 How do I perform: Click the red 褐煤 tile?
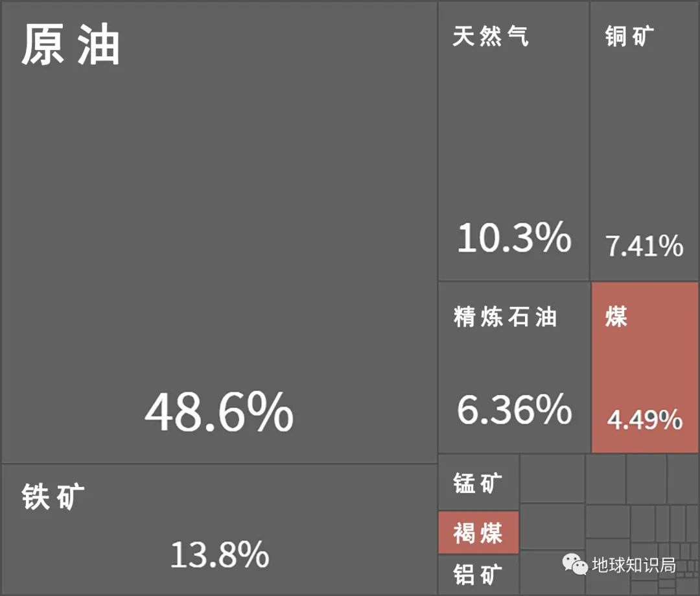478,533
